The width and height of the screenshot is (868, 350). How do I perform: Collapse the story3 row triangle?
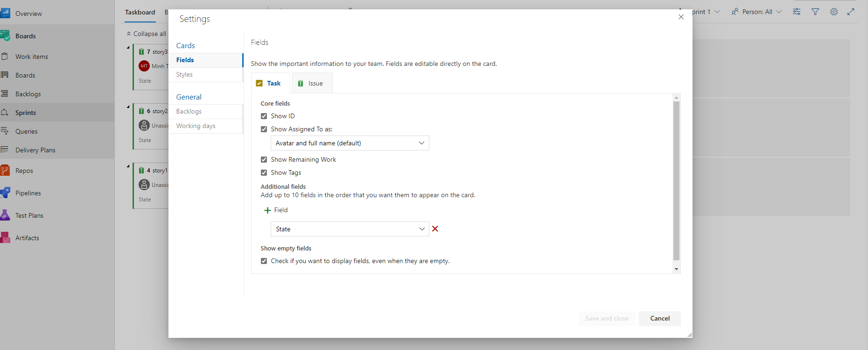128,47
